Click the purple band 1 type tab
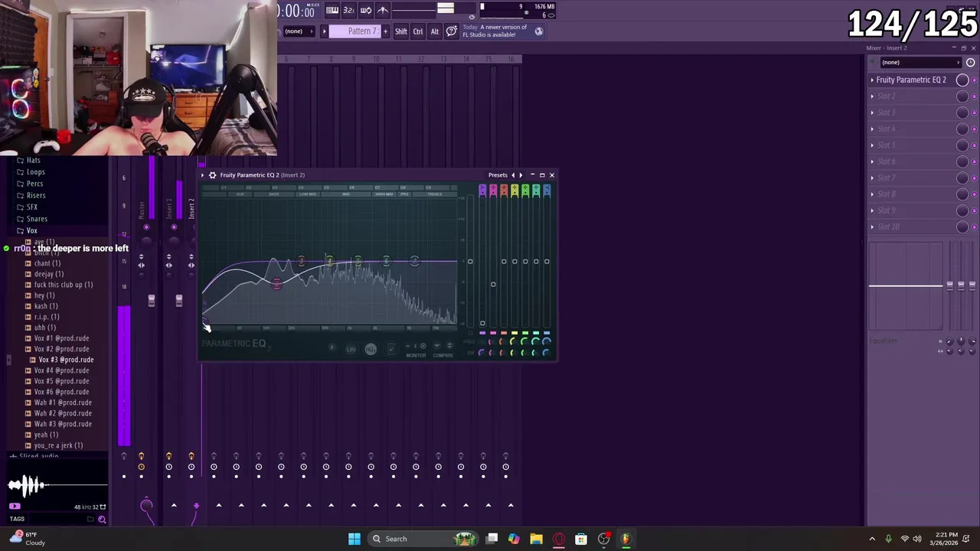Viewport: 980px width, 551px height. click(x=482, y=191)
